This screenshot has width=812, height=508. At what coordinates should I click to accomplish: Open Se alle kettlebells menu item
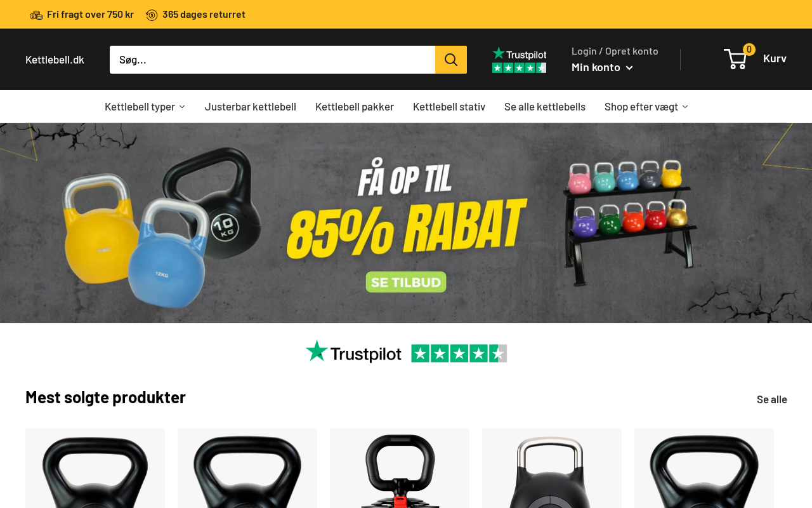tap(545, 106)
